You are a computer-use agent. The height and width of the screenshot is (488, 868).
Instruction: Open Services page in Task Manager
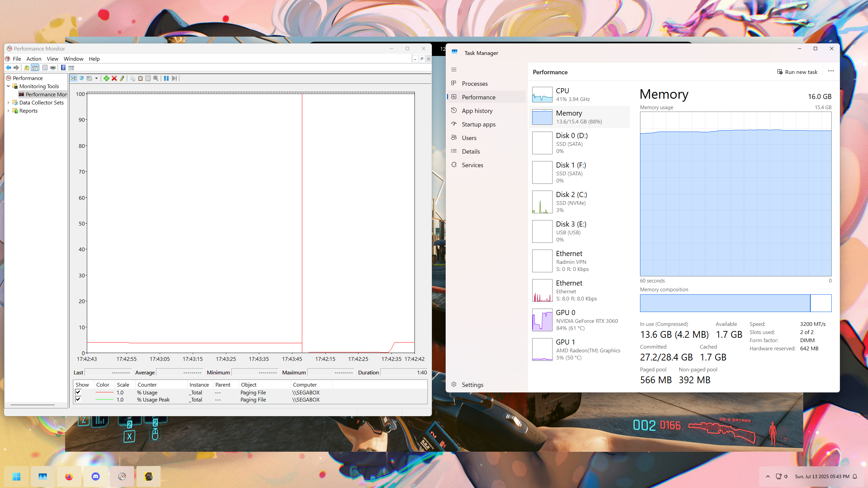pos(486,165)
